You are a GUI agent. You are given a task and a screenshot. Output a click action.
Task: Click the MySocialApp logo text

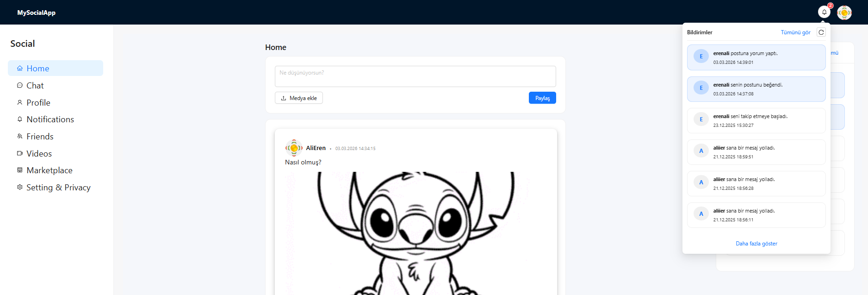(x=36, y=13)
